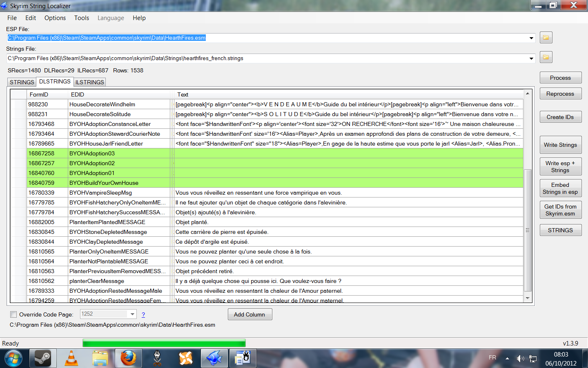Screen dimensions: 588x368
Task: Click the question mark help link
Action: point(143,314)
